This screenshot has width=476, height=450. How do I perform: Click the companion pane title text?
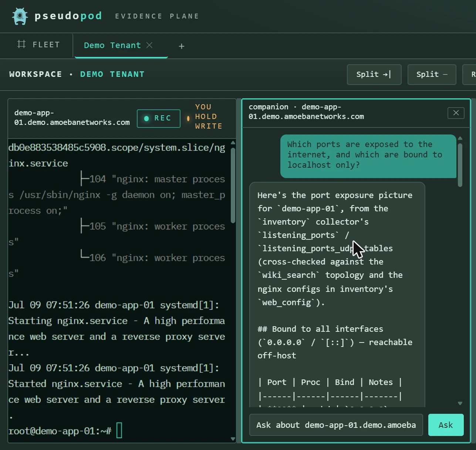tap(306, 112)
